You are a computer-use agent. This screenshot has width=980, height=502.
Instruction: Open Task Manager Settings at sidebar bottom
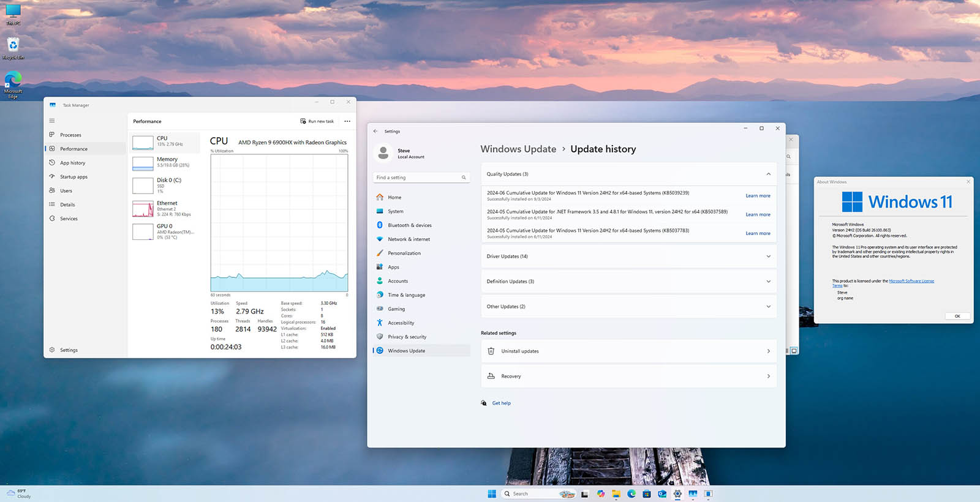pos(85,350)
